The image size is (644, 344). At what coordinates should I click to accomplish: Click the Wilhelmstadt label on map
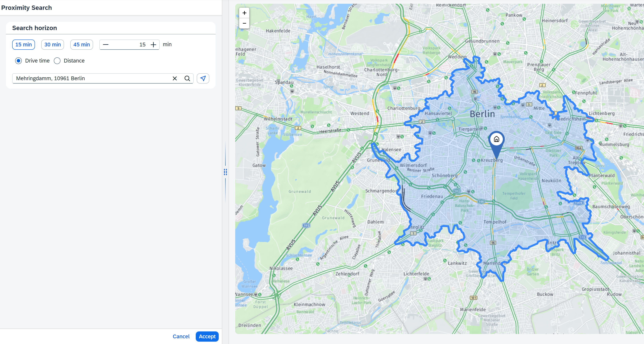(278, 119)
